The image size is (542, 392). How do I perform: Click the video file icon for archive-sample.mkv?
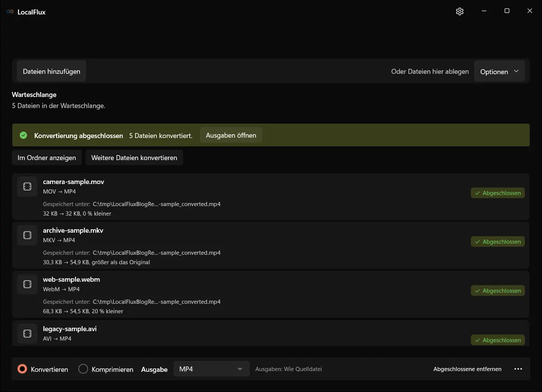tap(27, 235)
